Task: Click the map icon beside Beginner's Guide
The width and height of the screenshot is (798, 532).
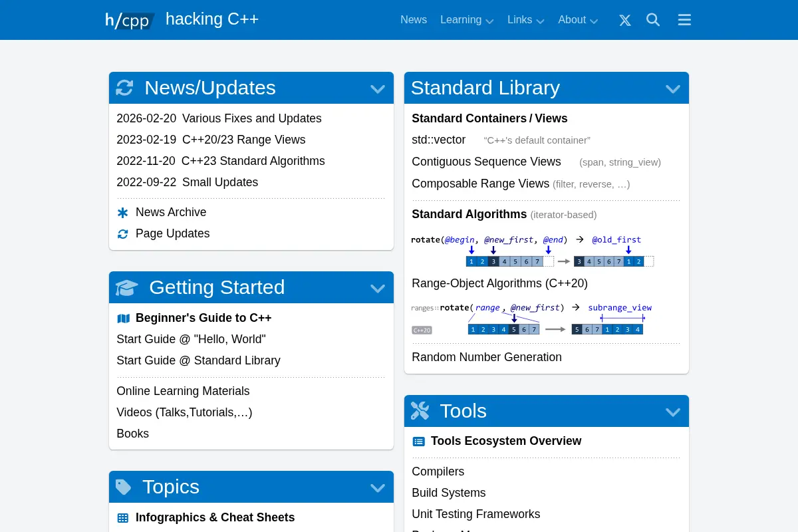Action: [123, 319]
